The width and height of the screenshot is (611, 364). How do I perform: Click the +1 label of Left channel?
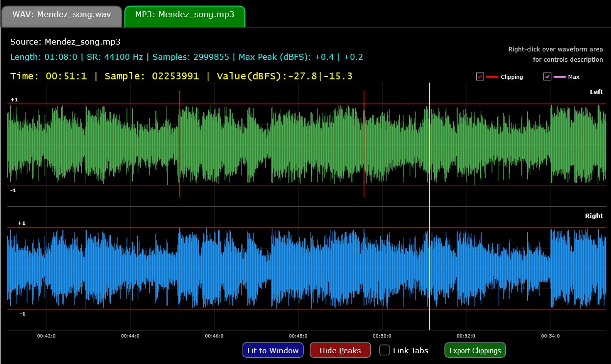(14, 99)
